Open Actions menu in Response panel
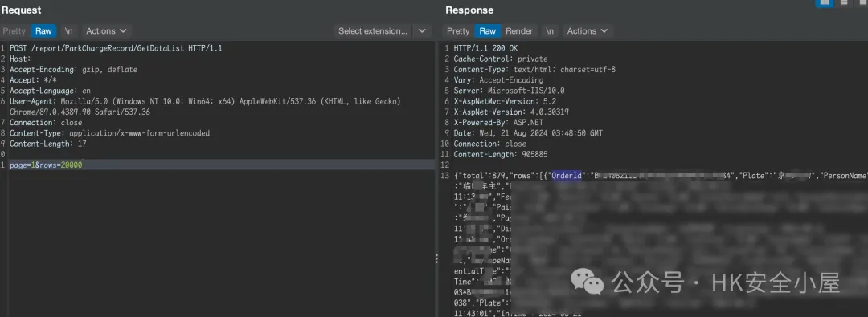The width and height of the screenshot is (868, 317). tap(587, 31)
